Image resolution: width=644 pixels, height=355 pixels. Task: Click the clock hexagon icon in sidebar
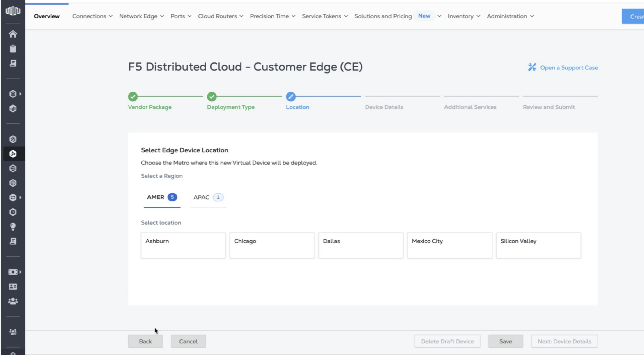[x=13, y=212]
